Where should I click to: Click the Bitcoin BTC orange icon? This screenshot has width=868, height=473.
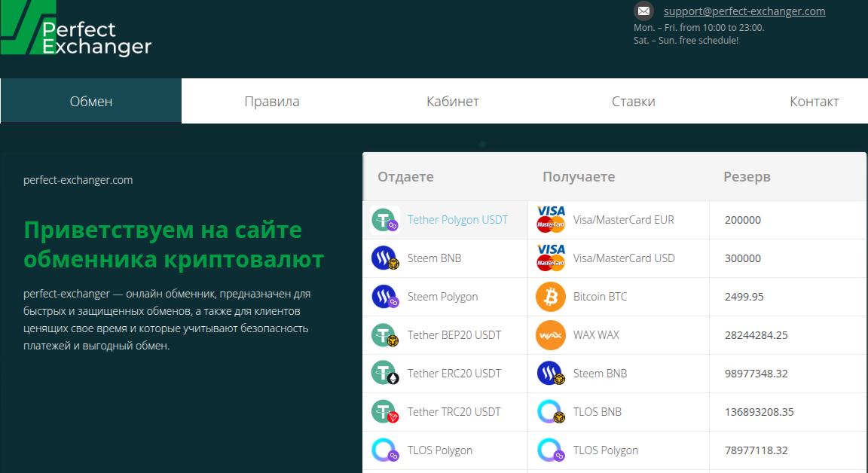[x=551, y=297]
